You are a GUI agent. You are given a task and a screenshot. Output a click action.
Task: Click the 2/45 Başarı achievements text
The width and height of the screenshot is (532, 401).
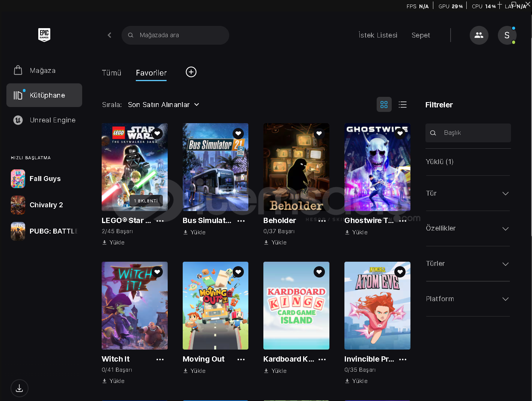point(117,231)
